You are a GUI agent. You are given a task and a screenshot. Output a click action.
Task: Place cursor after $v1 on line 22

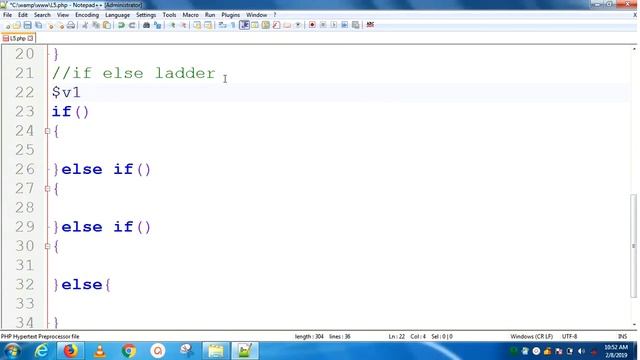coord(82,92)
